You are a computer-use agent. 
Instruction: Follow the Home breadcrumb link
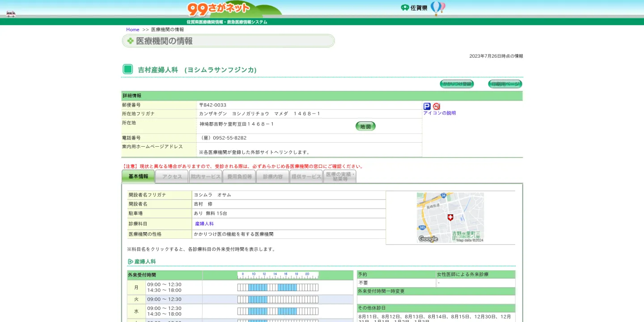click(133, 30)
